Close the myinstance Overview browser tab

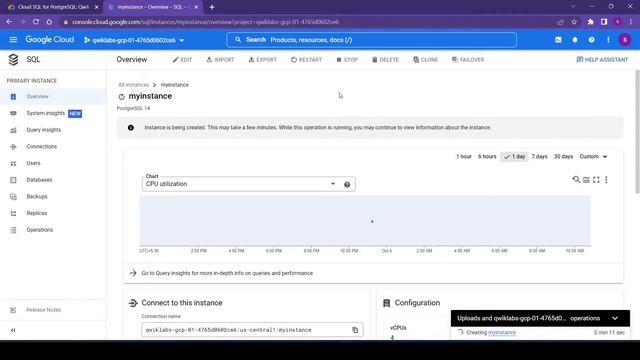point(196,7)
